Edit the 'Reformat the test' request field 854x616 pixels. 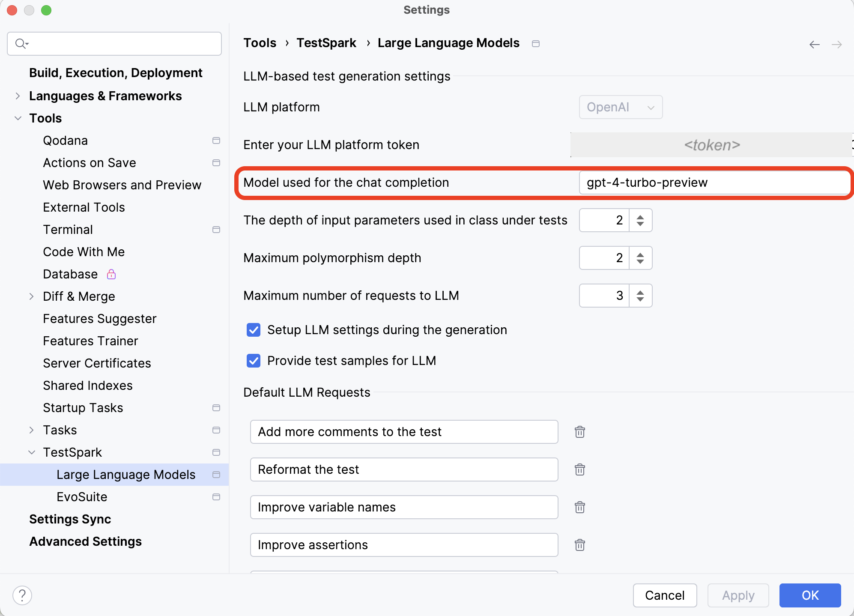tap(404, 469)
